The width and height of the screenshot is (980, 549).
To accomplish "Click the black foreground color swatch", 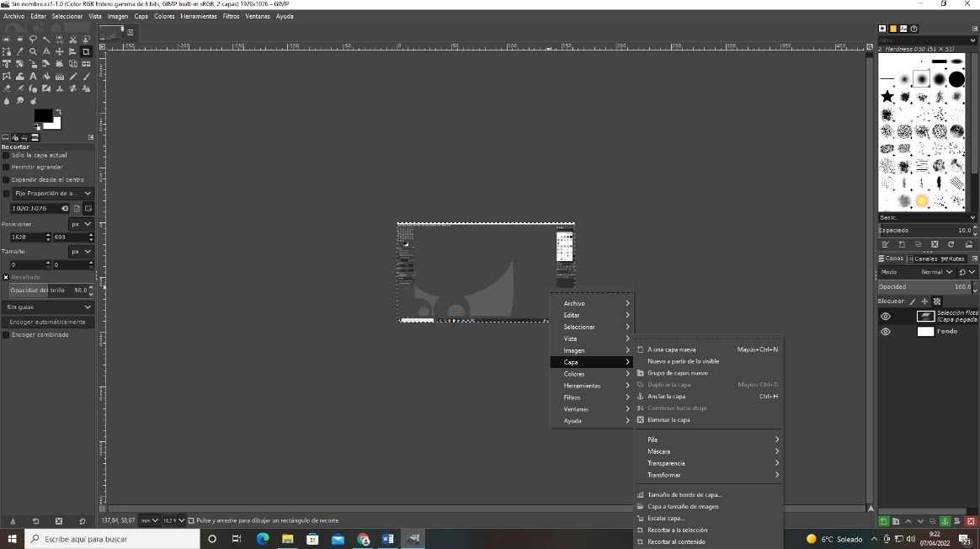I will 42,116.
